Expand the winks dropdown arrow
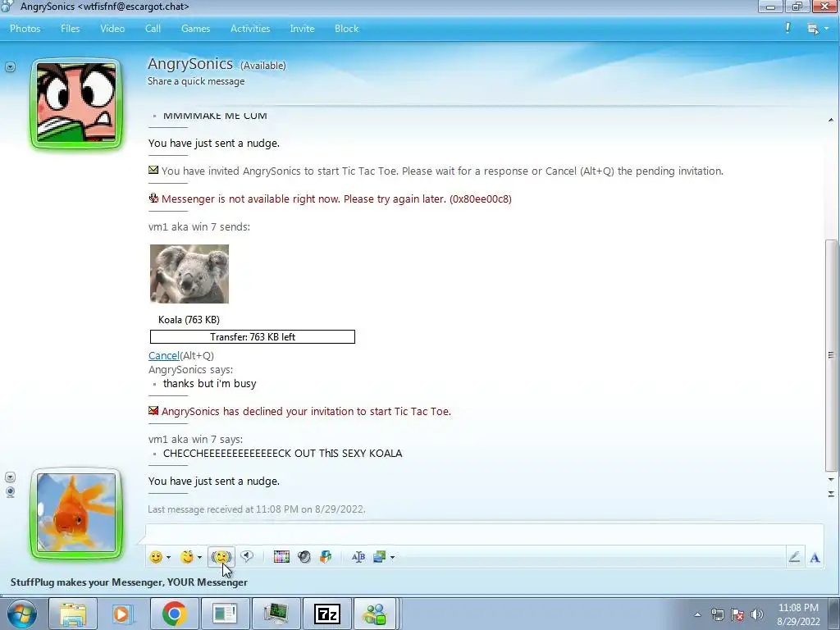The height and width of the screenshot is (630, 840). click(199, 558)
